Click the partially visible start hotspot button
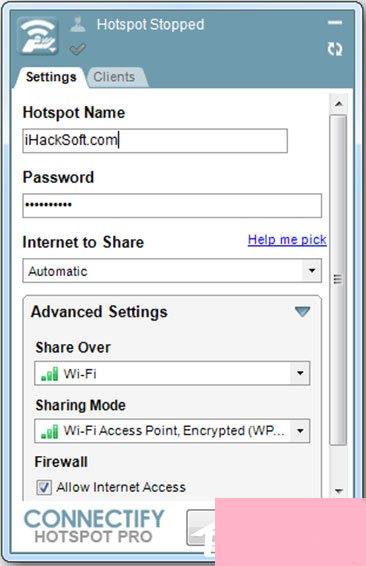 [201, 527]
